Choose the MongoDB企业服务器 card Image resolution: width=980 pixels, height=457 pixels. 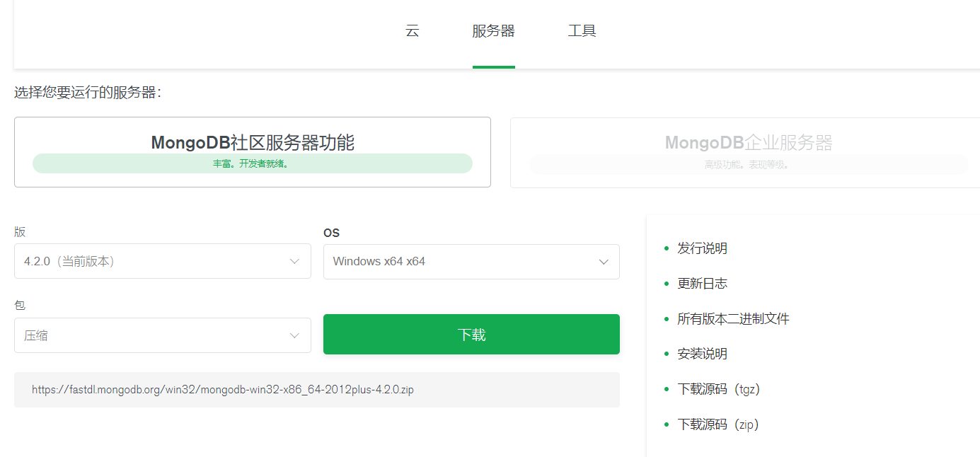(745, 152)
